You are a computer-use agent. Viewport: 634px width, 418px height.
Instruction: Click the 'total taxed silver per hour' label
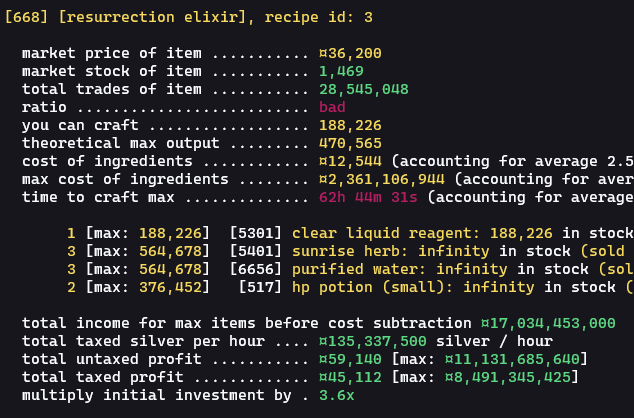pos(143,341)
